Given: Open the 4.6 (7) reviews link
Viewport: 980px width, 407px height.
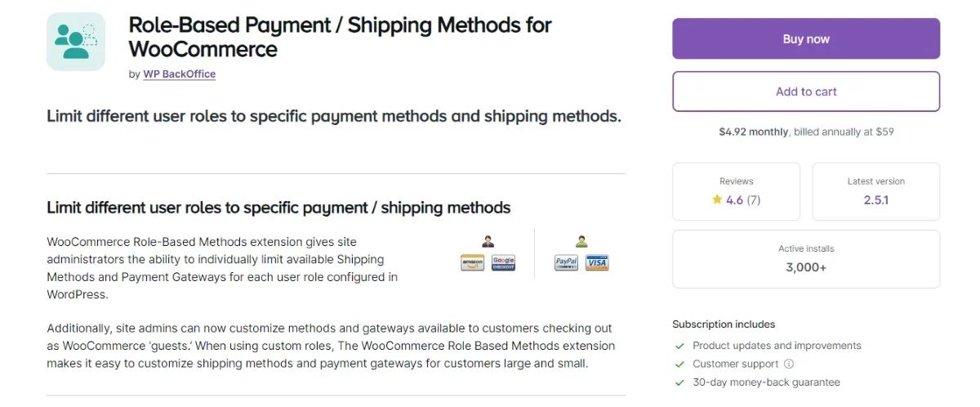Looking at the screenshot, I should tap(742, 199).
